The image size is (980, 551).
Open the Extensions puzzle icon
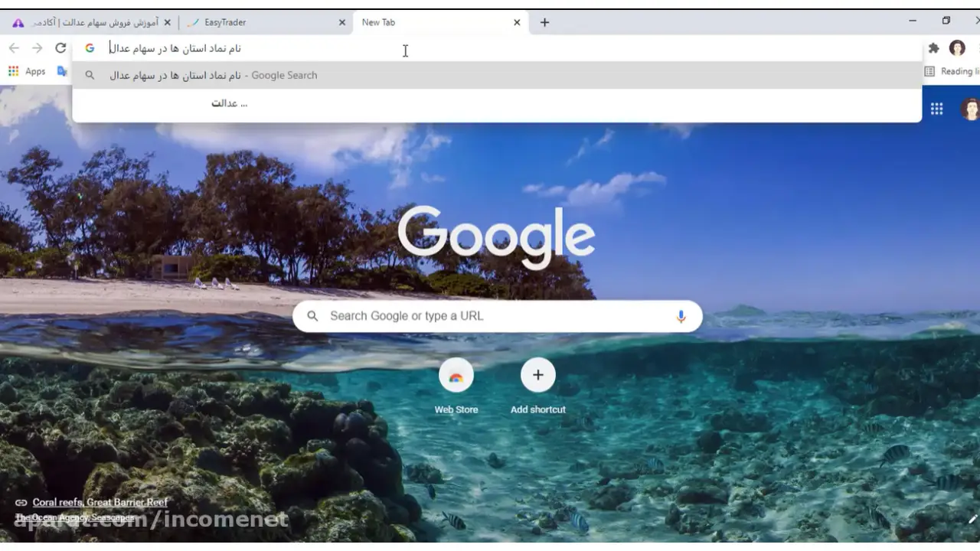coord(933,48)
